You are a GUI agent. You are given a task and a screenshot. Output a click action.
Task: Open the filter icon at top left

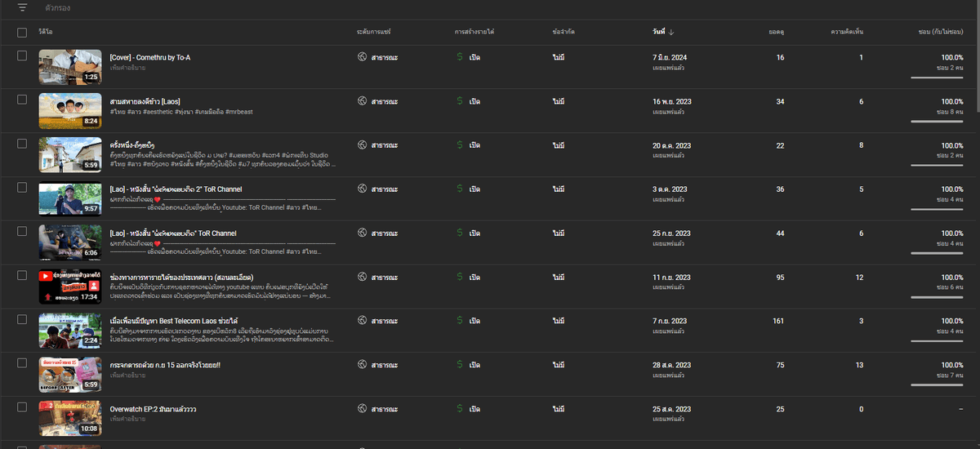pos(22,7)
